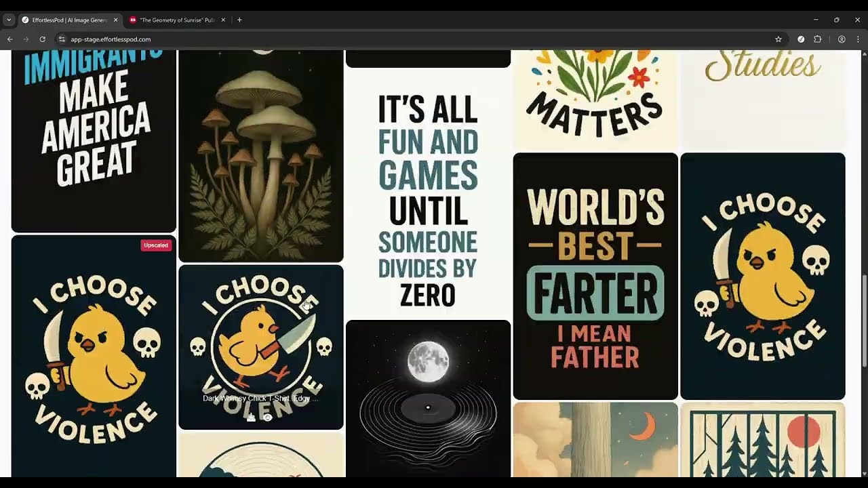This screenshot has height=488, width=868.
Task: Open the Chrome extensions puzzle icon
Action: 818,39
